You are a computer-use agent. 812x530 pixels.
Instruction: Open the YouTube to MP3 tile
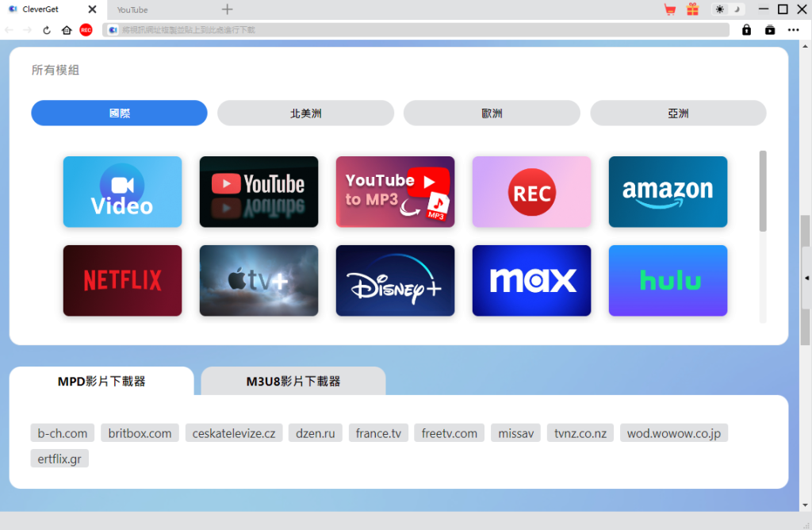395,192
